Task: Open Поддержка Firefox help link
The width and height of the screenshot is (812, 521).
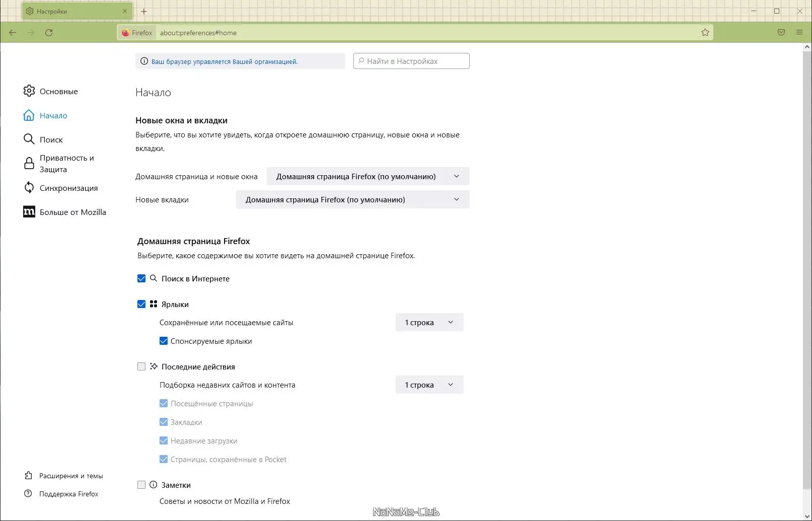Action: coord(69,494)
